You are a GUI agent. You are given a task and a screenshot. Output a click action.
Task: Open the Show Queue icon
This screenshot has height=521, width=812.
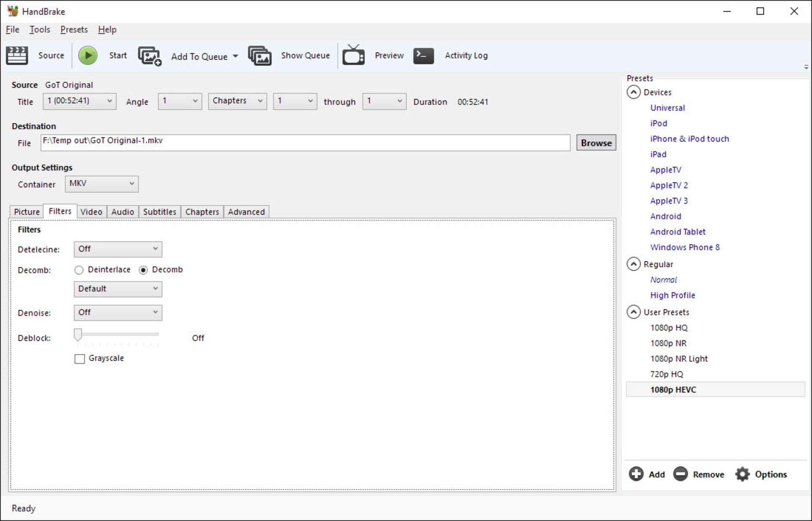[x=260, y=56]
